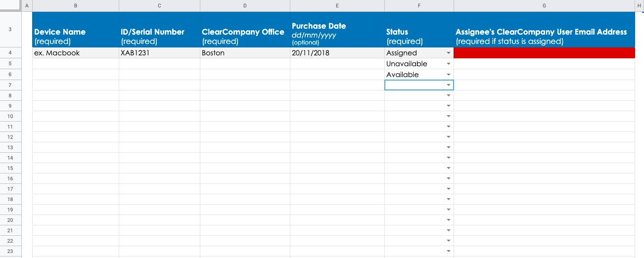Click empty Device Name cell in row 5
The image size is (644, 258).
[x=76, y=64]
